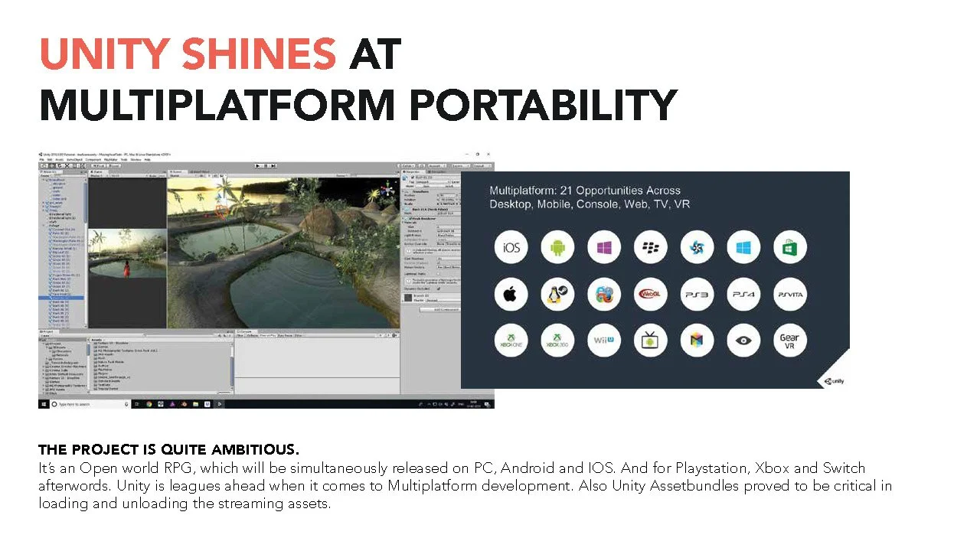Click the PS Vita platform icon
The height and width of the screenshot is (551, 980).
[789, 295]
